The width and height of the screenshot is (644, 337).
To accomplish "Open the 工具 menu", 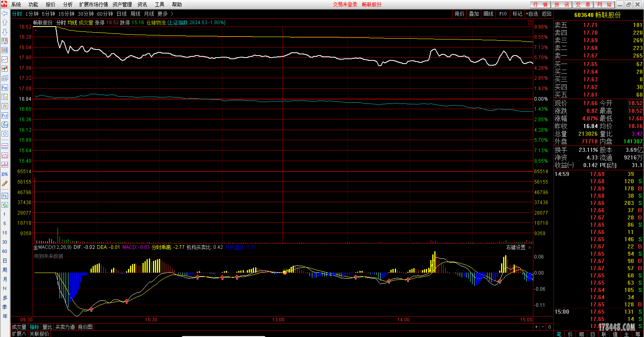I will tap(160, 4).
